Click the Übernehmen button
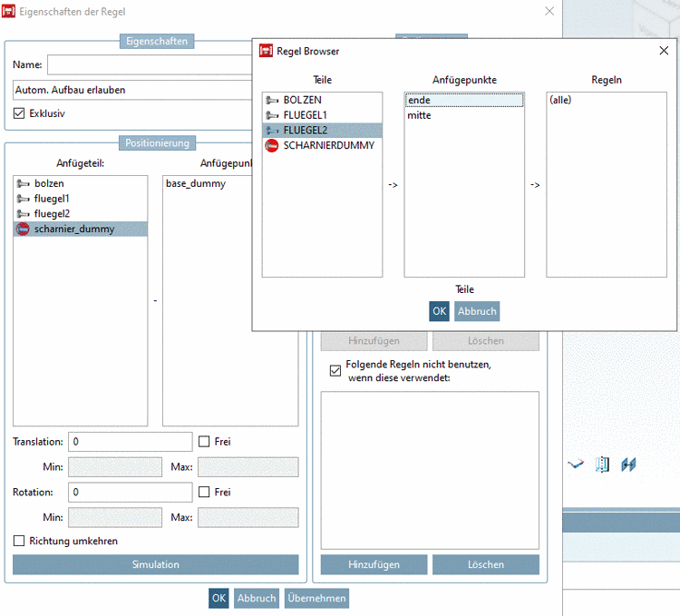Viewport: 680px width, 616px height. 316,598
